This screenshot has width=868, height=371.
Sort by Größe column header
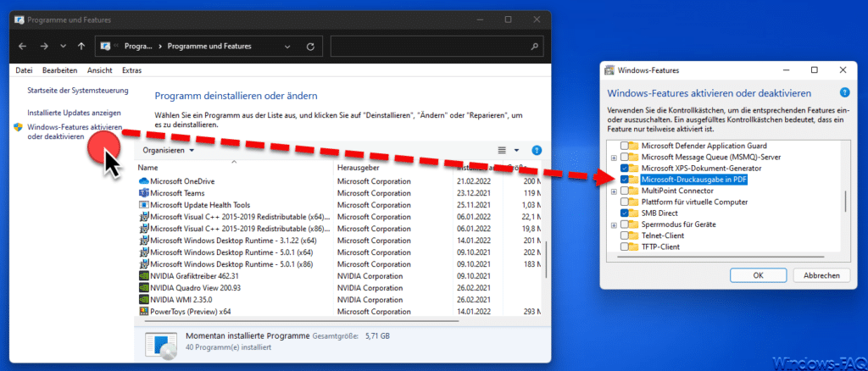518,168
